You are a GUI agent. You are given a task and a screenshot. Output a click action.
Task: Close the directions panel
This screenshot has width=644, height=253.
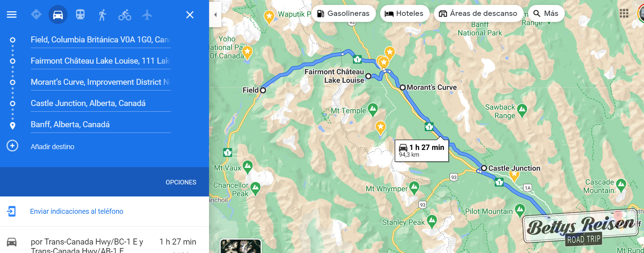[190, 14]
